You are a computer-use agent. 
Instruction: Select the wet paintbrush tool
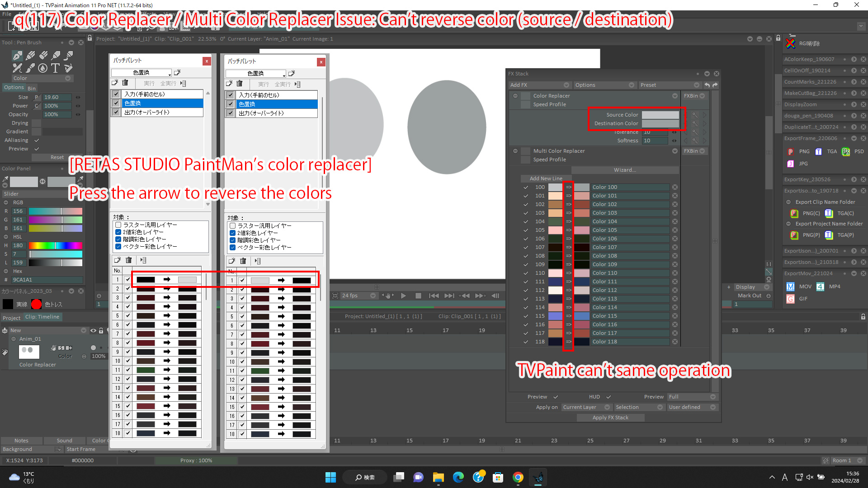[x=30, y=68]
